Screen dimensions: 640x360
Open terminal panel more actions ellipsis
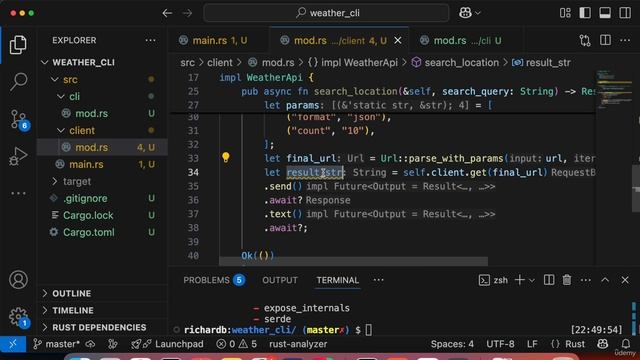pyautogui.click(x=586, y=280)
